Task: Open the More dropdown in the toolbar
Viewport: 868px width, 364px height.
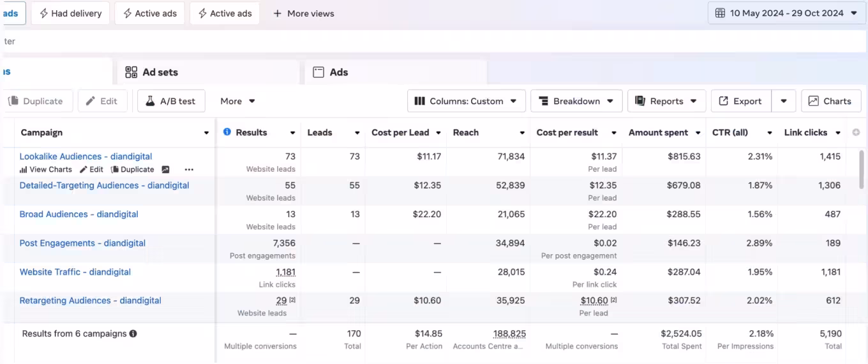Action: [x=238, y=101]
